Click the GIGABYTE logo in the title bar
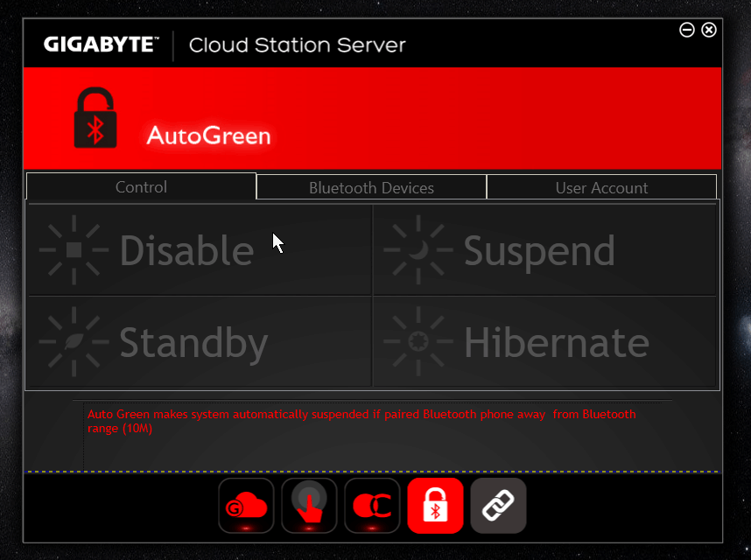Image resolution: width=751 pixels, height=560 pixels. coord(101,45)
